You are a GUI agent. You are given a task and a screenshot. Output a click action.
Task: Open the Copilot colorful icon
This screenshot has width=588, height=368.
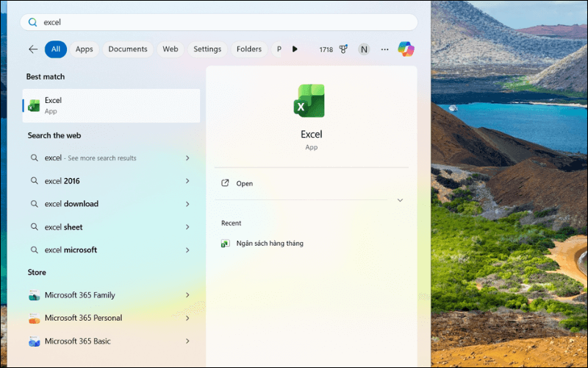coord(406,49)
